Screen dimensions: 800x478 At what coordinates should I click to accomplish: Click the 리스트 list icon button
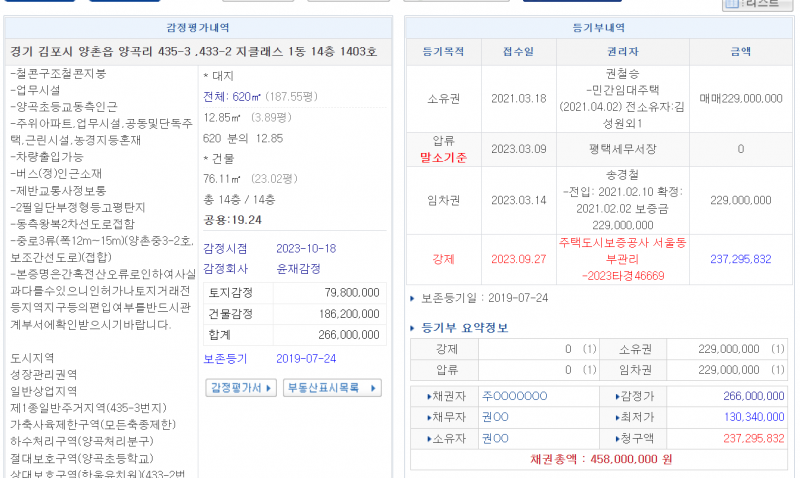coord(757,5)
